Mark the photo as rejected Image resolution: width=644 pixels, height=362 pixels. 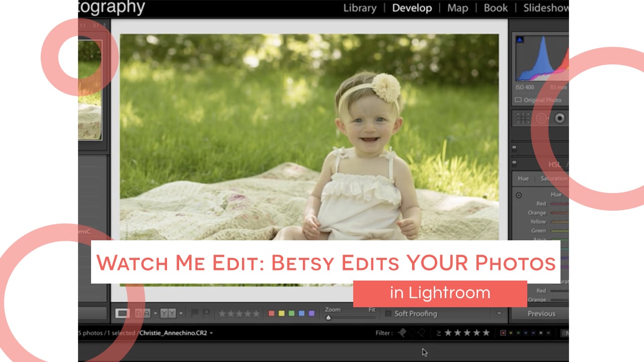(206, 313)
